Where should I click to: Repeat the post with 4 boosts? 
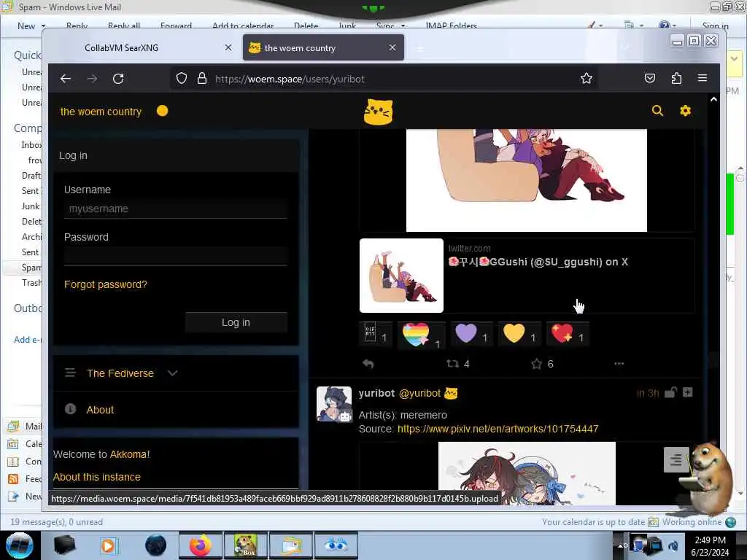click(x=458, y=364)
